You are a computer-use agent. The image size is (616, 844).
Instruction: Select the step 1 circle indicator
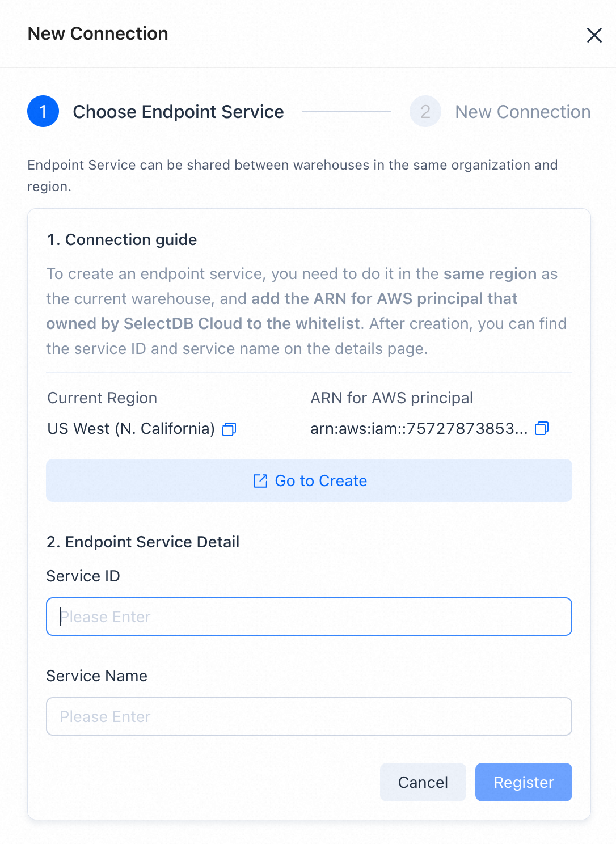click(43, 111)
